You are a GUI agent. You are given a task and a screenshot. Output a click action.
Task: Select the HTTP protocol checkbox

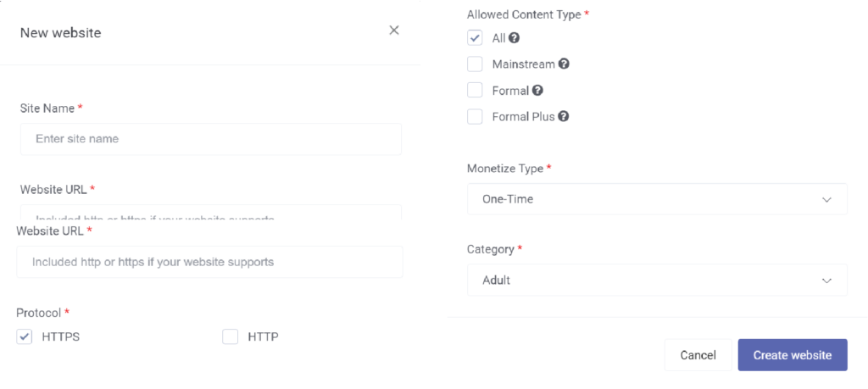click(231, 336)
